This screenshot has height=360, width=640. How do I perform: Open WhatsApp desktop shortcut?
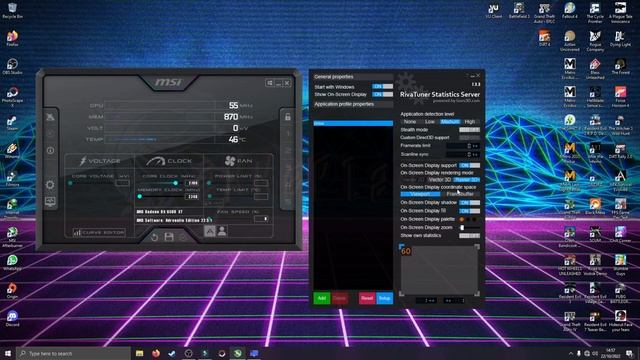[12, 262]
